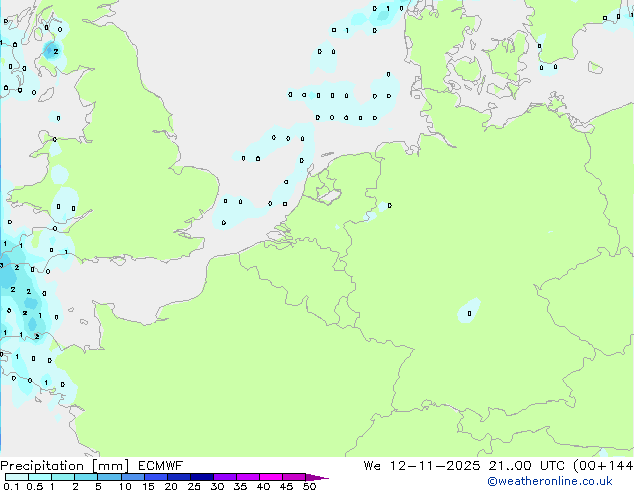Pick the 0.5–1 mm legend swatch
The width and height of the screenshot is (634, 490).
pos(40,477)
